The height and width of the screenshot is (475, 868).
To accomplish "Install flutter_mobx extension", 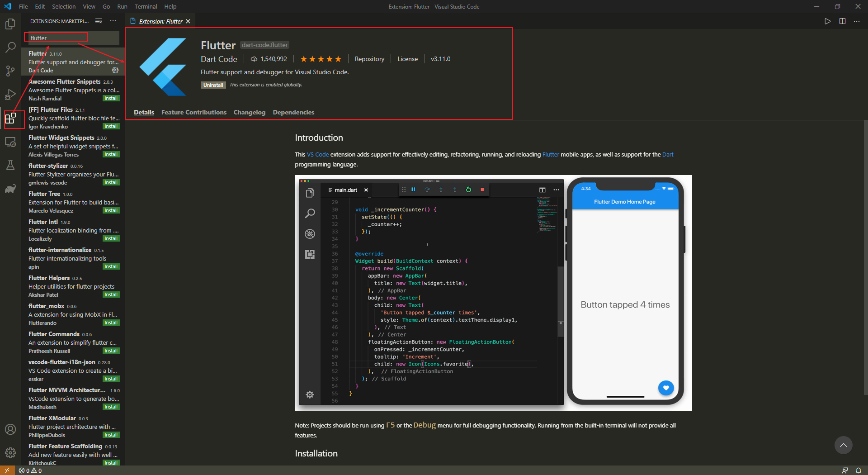I will tap(111, 323).
